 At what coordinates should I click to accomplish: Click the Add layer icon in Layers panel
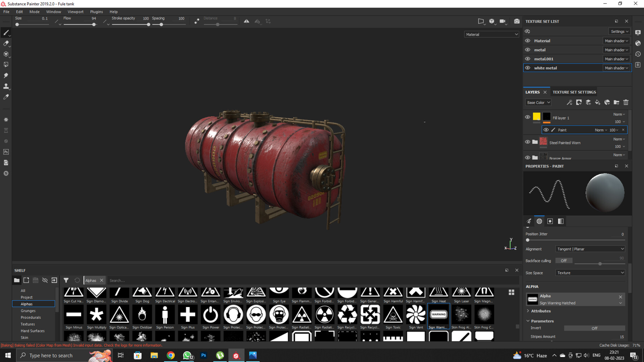(588, 103)
